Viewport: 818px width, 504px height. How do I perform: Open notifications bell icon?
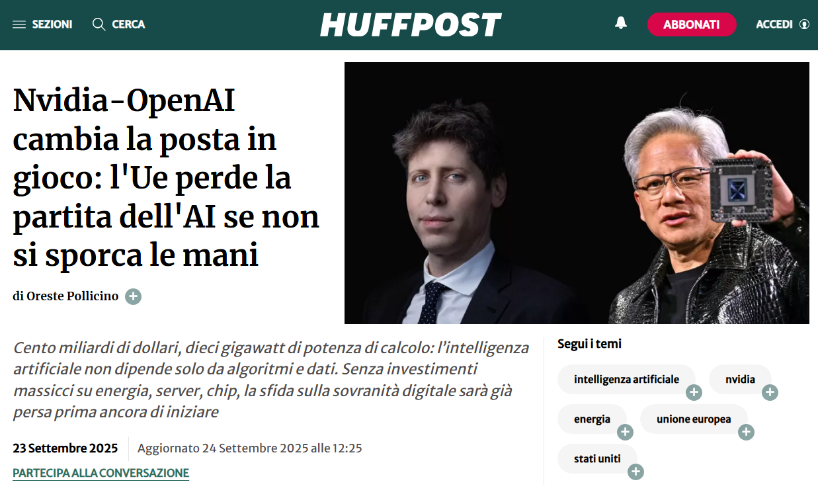[x=621, y=24]
